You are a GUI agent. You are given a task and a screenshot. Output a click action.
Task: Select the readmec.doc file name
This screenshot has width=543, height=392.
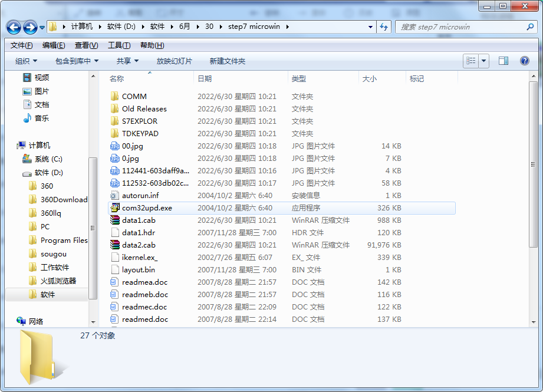[144, 307]
